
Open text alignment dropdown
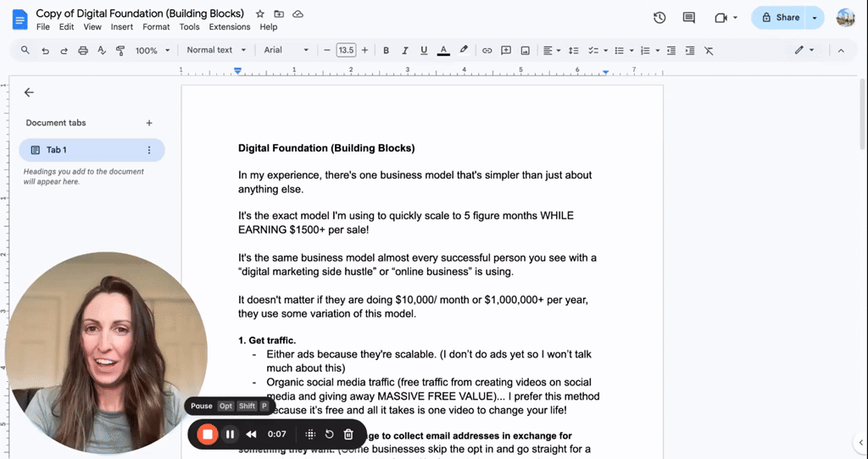(552, 50)
